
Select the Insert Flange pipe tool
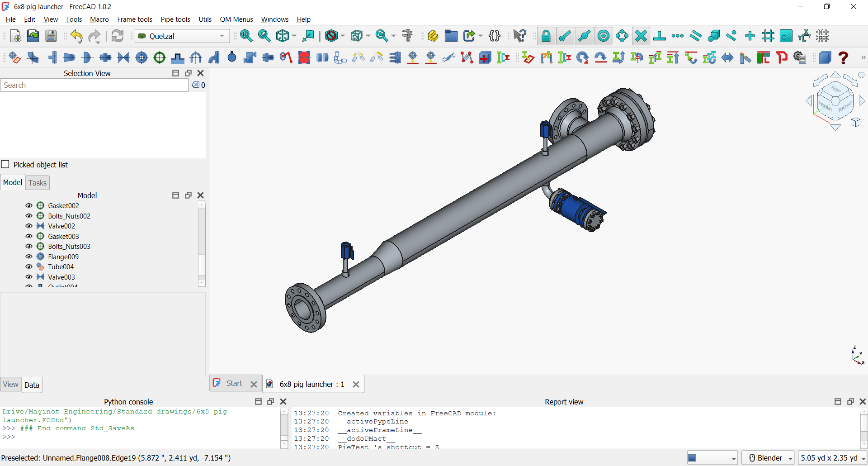pos(142,57)
